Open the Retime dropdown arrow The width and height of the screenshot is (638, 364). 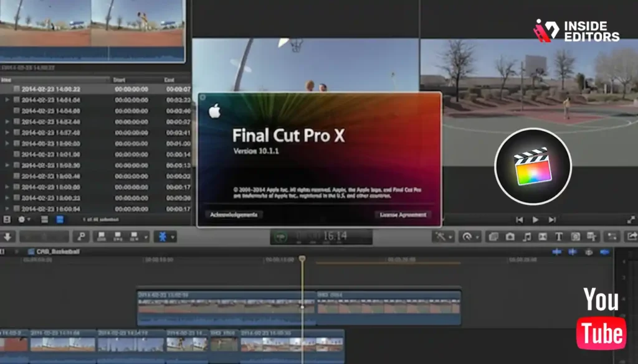coord(477,237)
